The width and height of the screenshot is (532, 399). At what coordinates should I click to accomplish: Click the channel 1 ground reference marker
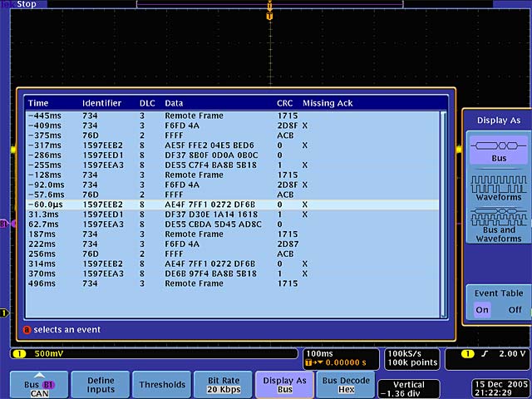coord(4,313)
